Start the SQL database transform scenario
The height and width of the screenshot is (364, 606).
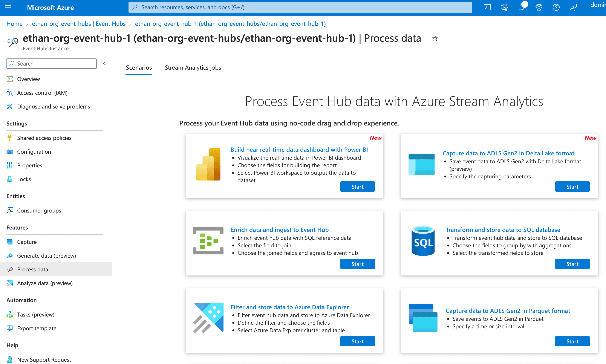pos(572,264)
